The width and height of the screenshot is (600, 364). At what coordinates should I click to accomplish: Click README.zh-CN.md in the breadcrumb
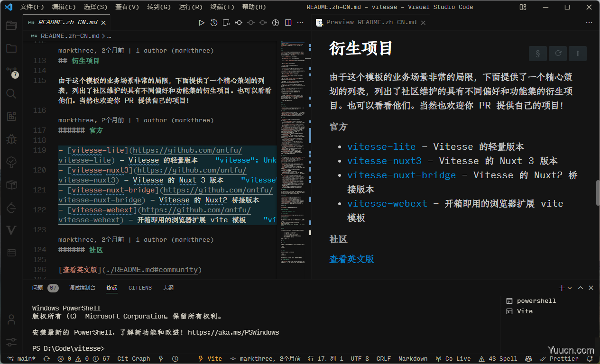click(70, 36)
